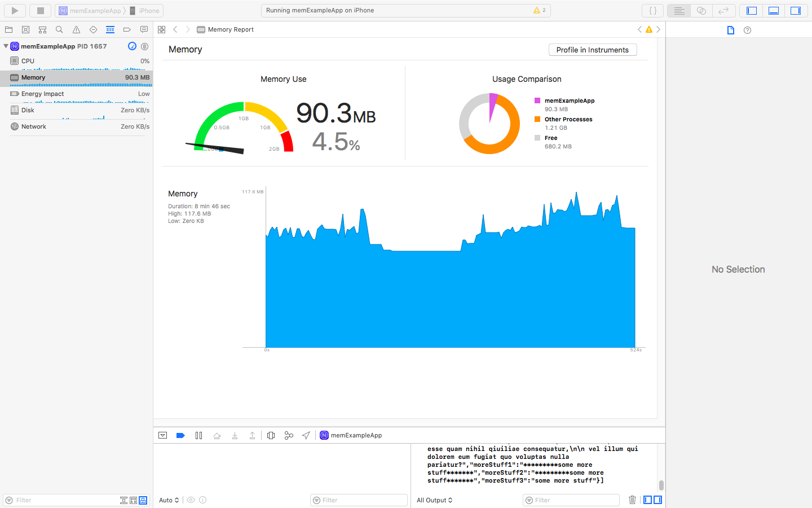The height and width of the screenshot is (508, 812).
Task: Click the Simulate Location paper plane icon
Action: 306,435
